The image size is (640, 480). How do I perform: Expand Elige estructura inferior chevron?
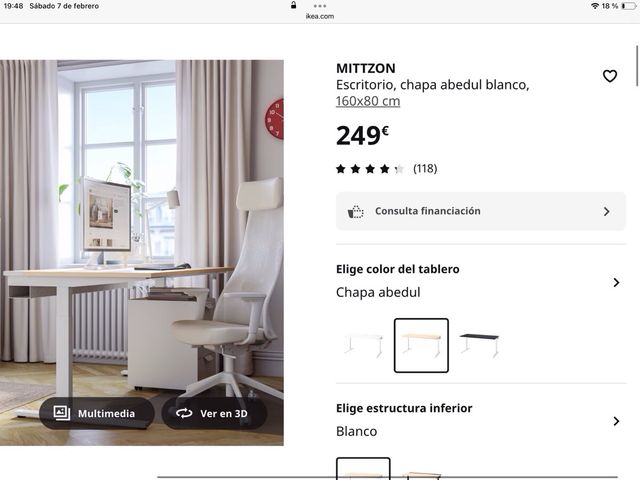[616, 421]
